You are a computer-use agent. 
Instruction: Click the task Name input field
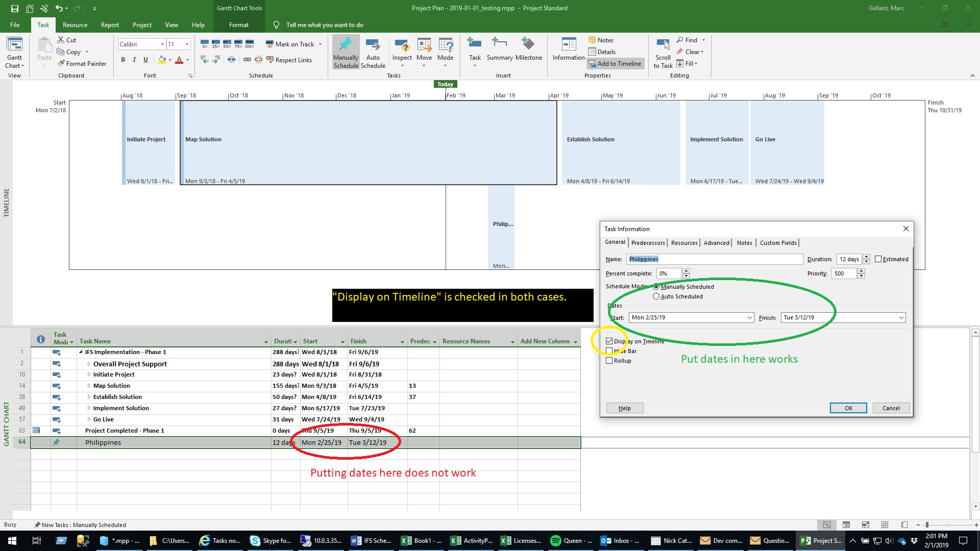point(715,259)
